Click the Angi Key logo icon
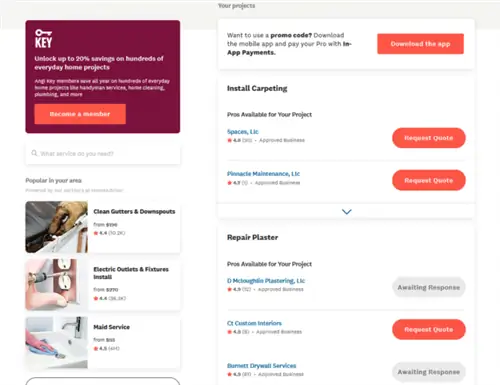The image size is (500, 385). coord(44,38)
